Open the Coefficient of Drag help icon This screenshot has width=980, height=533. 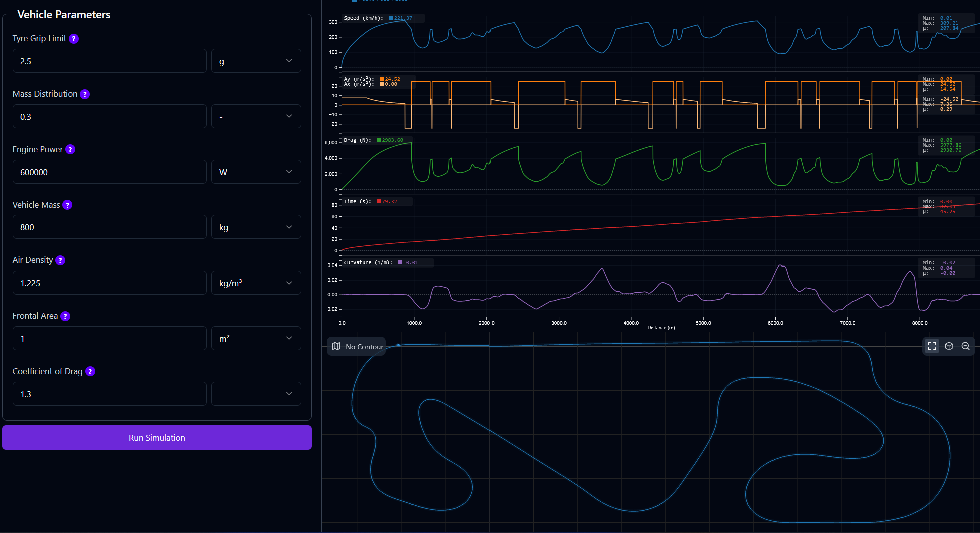90,371
